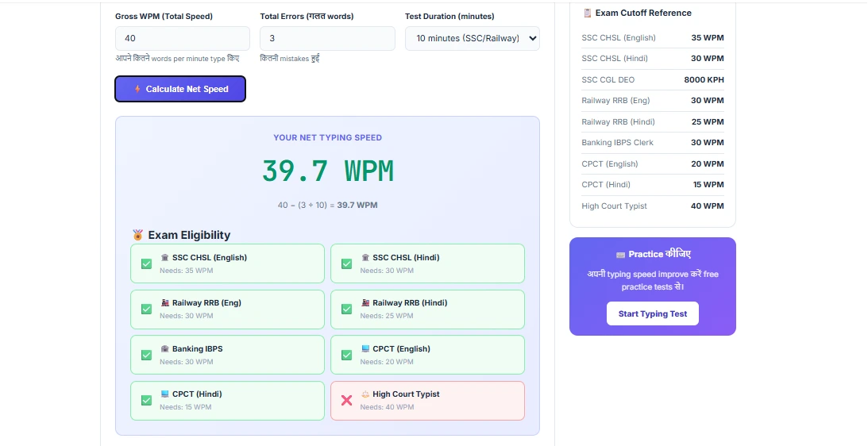Image resolution: width=868 pixels, height=446 pixels.
Task: Click the 39.7 WPM net speed result
Action: point(328,171)
